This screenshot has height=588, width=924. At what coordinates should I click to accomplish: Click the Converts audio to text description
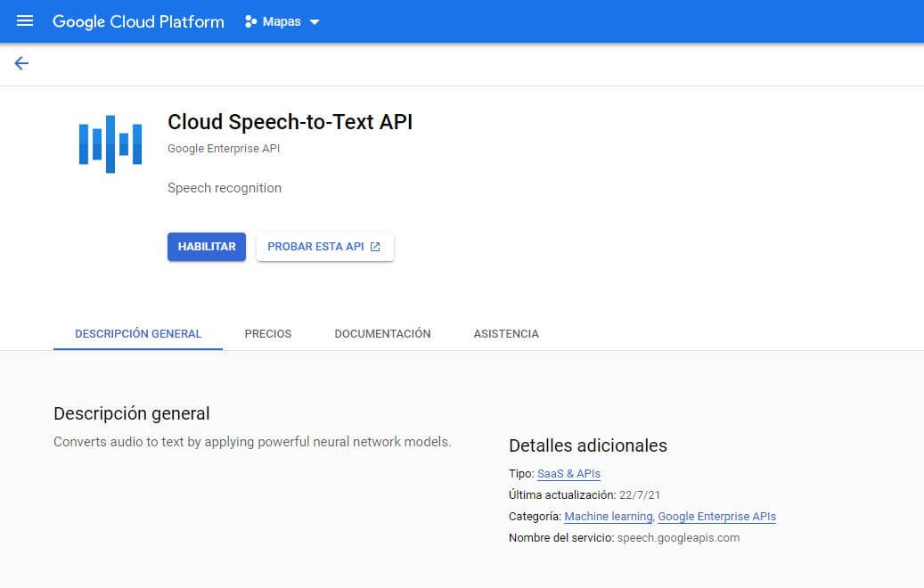[x=252, y=442]
